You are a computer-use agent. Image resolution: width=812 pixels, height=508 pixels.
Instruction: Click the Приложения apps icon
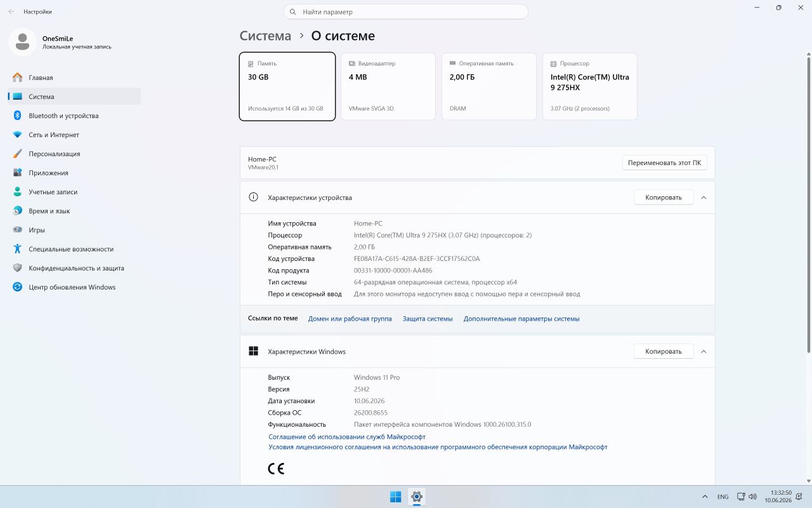[17, 173]
